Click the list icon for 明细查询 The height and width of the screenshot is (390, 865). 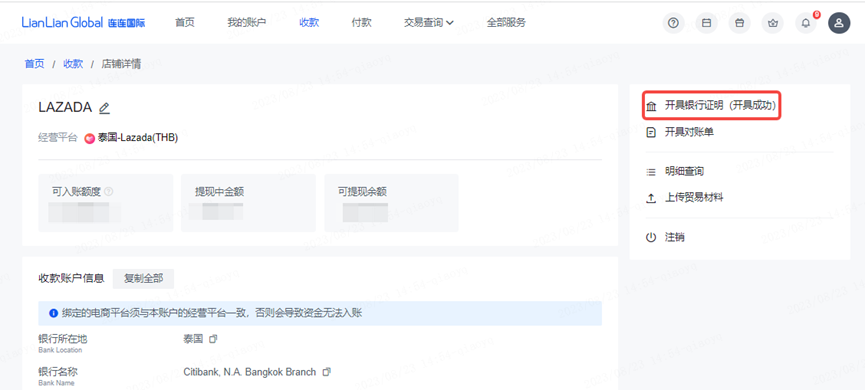point(652,172)
